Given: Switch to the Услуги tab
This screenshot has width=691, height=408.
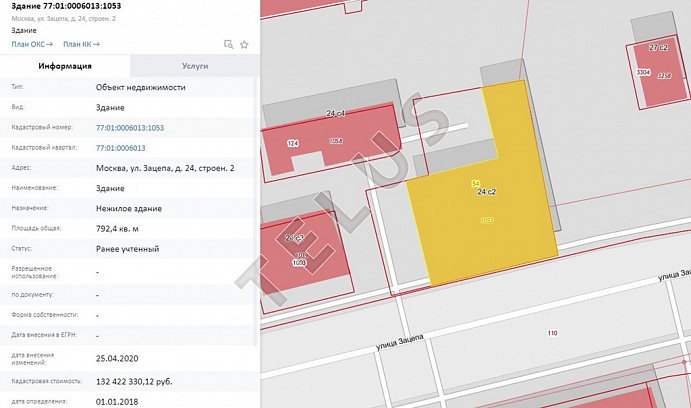Looking at the screenshot, I should (195, 66).
